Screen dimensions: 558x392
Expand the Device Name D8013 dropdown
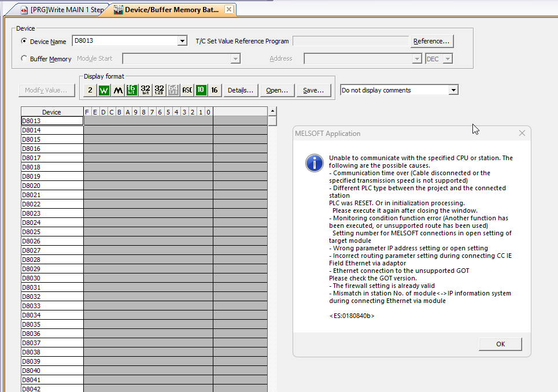[x=183, y=41]
